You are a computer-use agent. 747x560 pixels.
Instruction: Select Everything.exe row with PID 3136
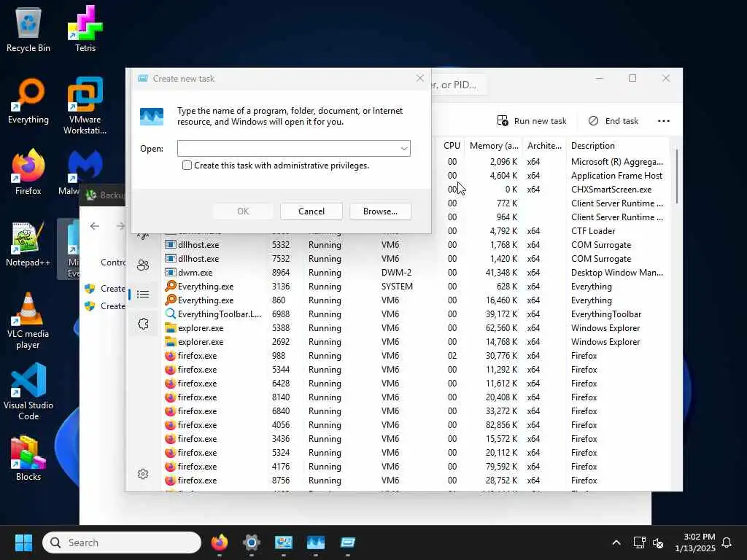coord(414,286)
